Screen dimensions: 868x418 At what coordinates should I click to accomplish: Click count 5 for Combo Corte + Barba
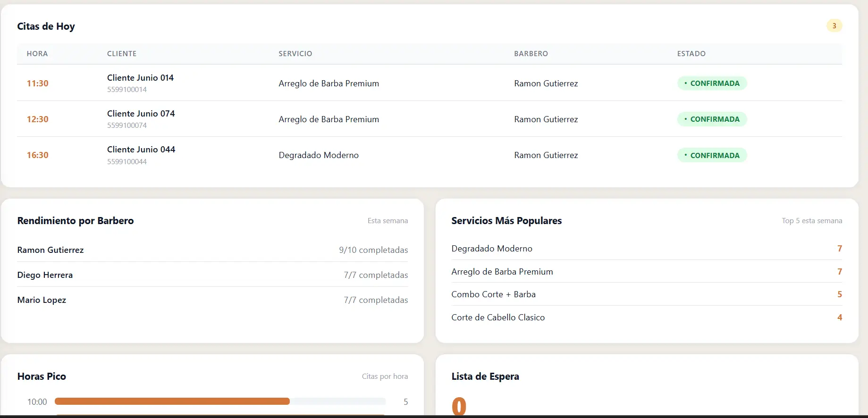(x=840, y=294)
